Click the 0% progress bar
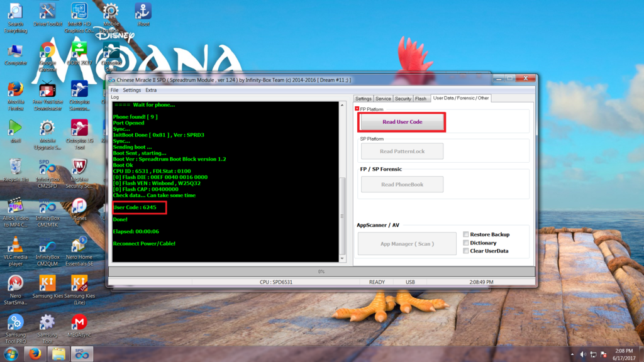 click(x=321, y=271)
